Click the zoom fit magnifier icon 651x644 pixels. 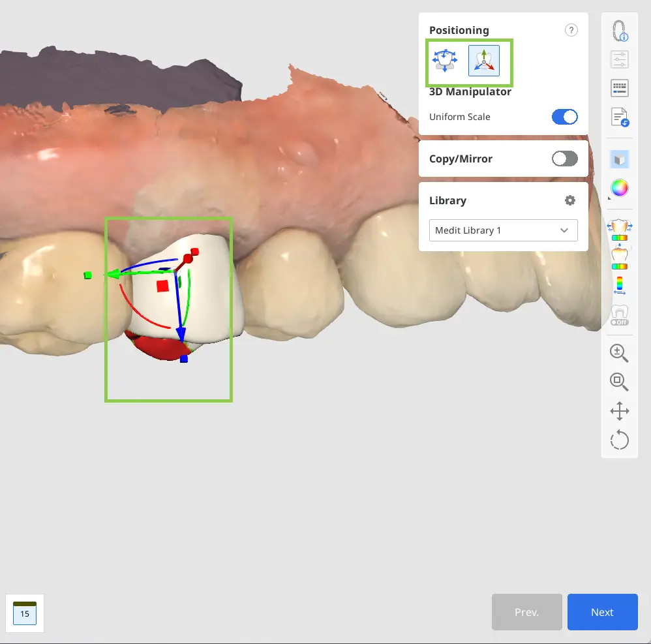point(619,382)
